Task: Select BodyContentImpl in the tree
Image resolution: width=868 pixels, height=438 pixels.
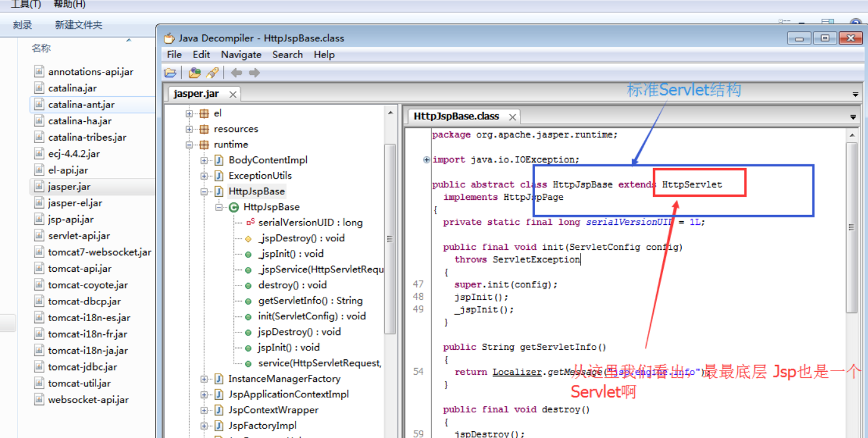Action: tap(268, 160)
